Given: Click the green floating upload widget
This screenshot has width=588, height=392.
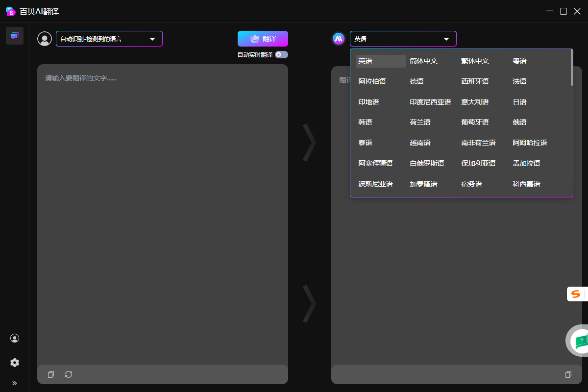Looking at the screenshot, I should [579, 341].
